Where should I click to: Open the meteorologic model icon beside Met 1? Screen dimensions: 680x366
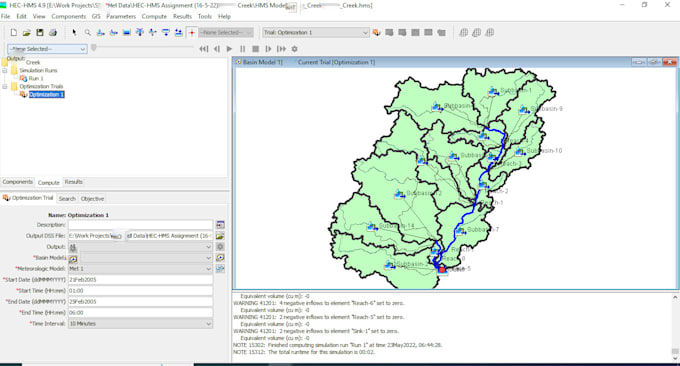[220, 269]
